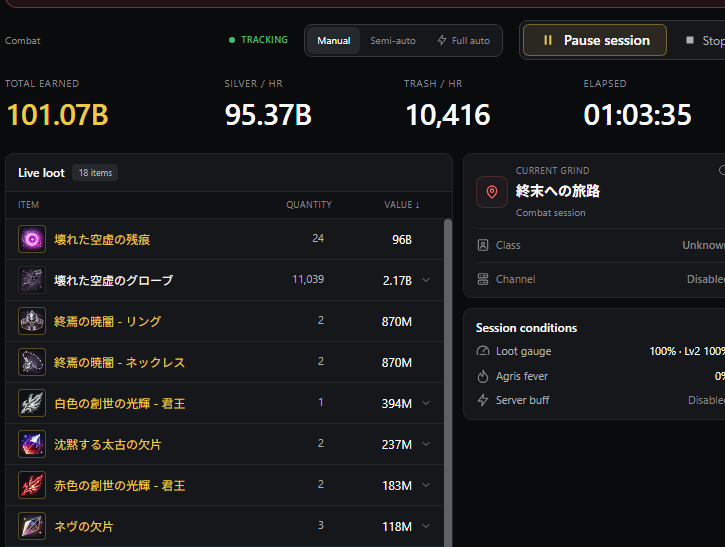
Task: Sort loot by ITEM column header
Action: coord(28,205)
